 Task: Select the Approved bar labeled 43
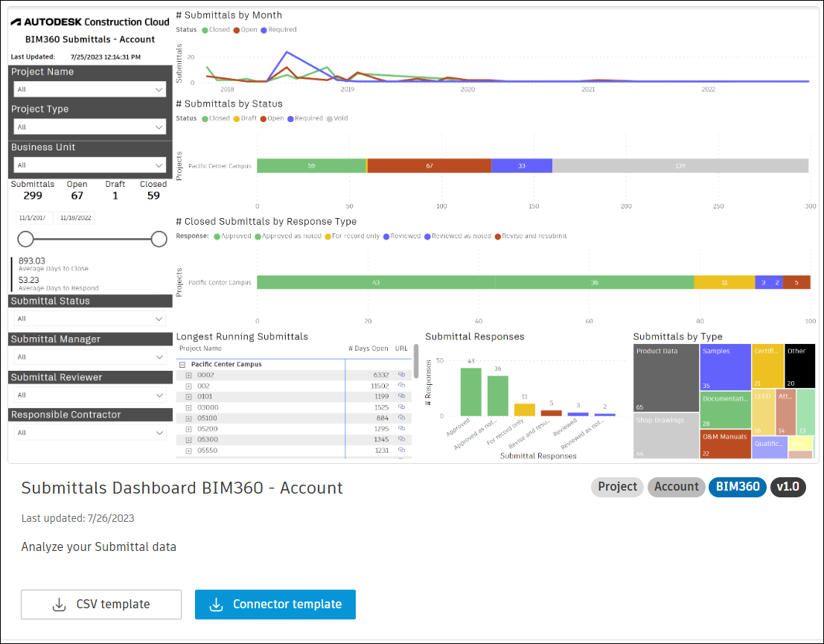[471, 392]
